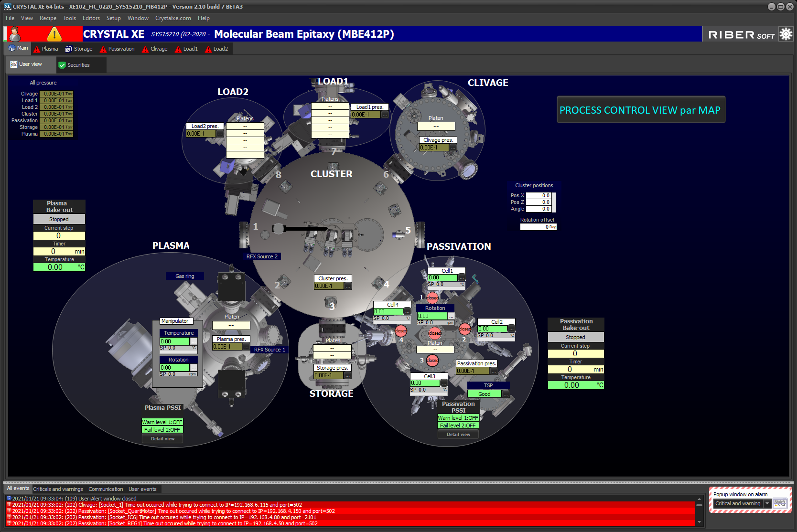Open Manipulator Temperature ellipsis button
This screenshot has width=797, height=532.
(194, 341)
